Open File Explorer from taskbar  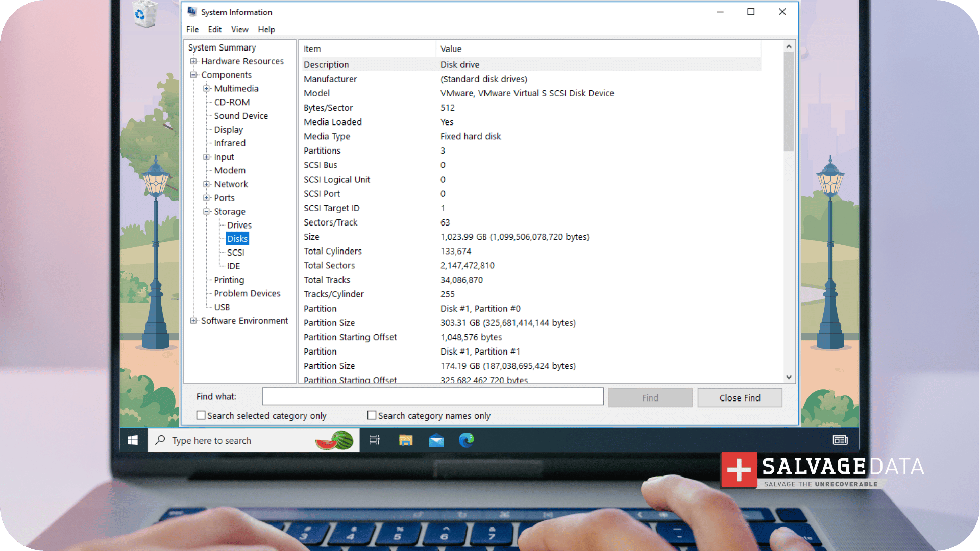tap(406, 440)
